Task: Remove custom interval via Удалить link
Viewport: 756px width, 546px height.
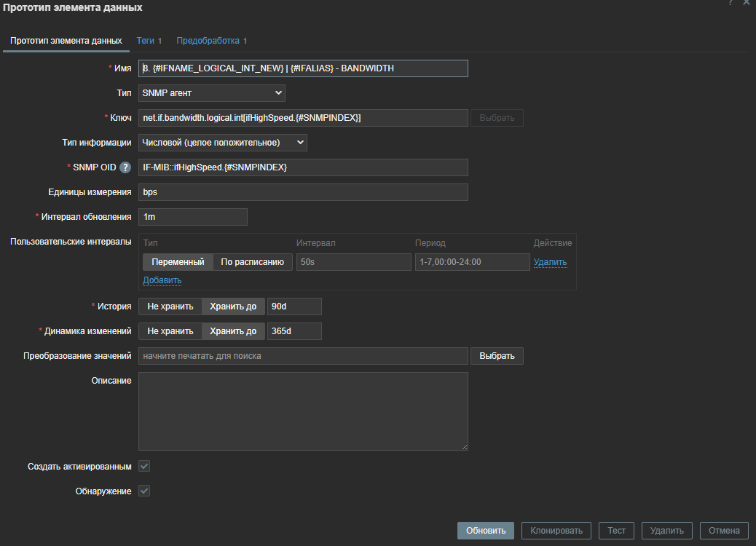Action: tap(550, 262)
